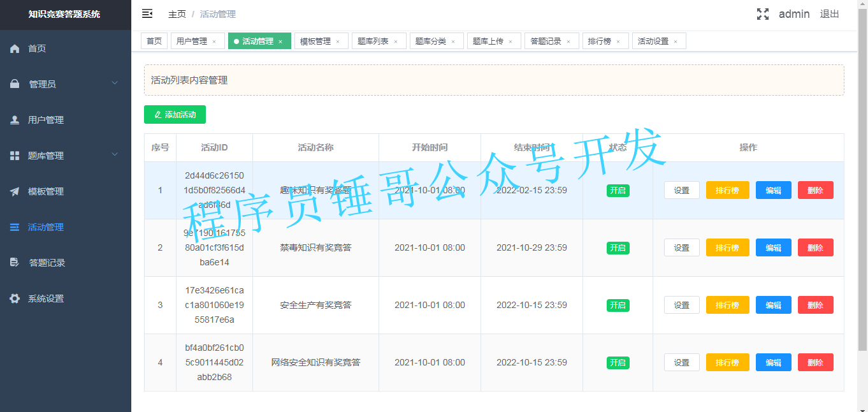
Task: Click 编辑 for 网络安全知识有奖竞答
Action: point(774,362)
